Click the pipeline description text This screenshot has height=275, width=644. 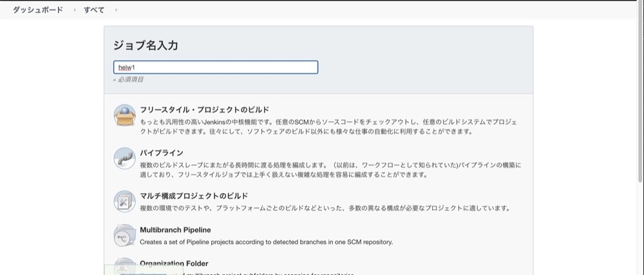(x=330, y=170)
